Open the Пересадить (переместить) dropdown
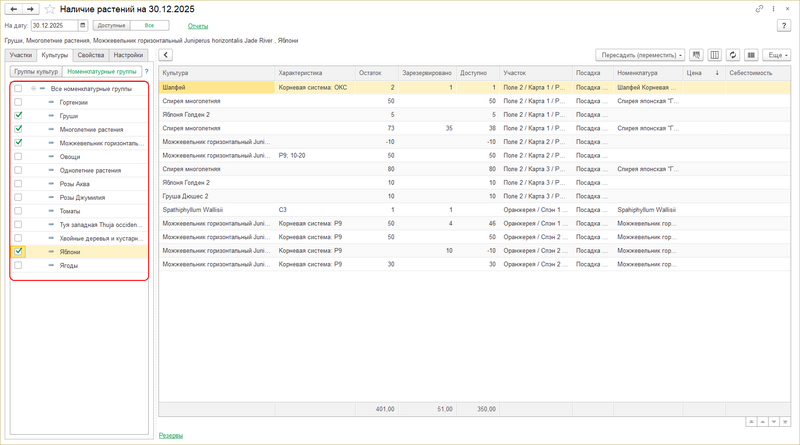800x445 pixels. click(x=640, y=55)
